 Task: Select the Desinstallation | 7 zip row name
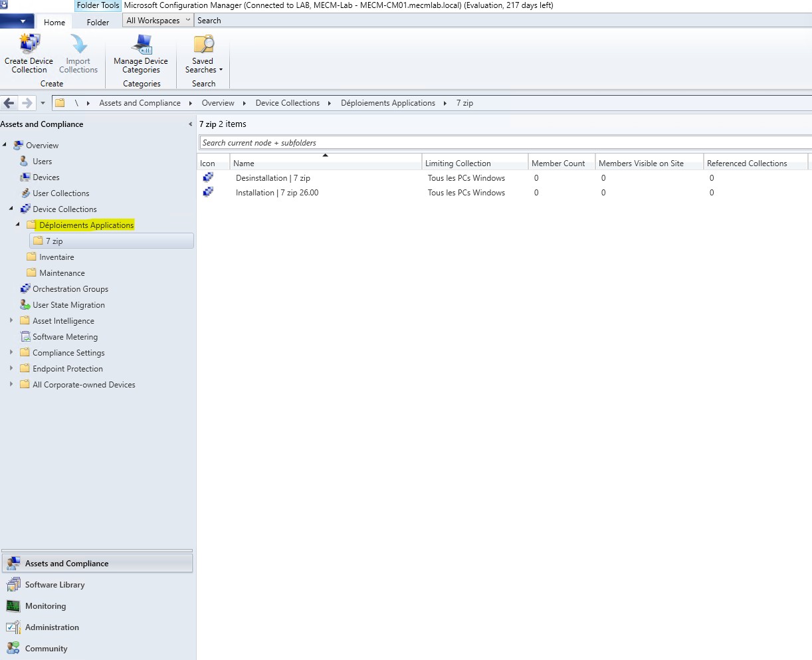pyautogui.click(x=273, y=178)
